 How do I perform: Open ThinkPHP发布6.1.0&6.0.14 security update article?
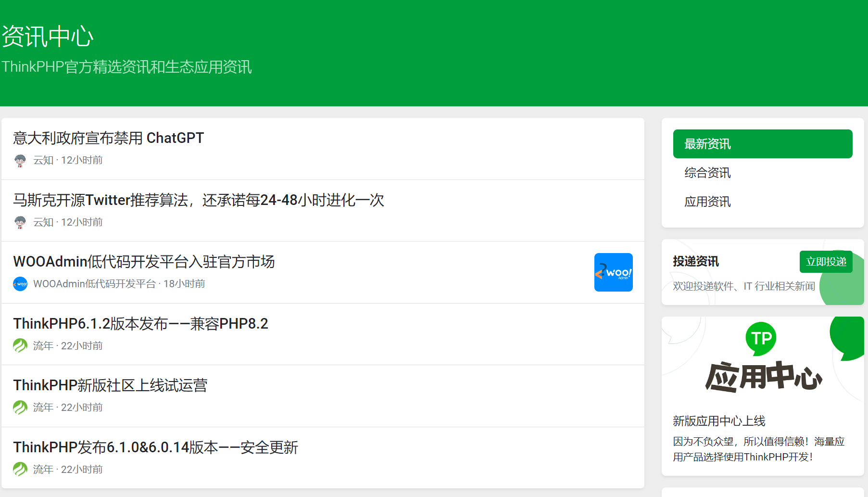coord(156,447)
